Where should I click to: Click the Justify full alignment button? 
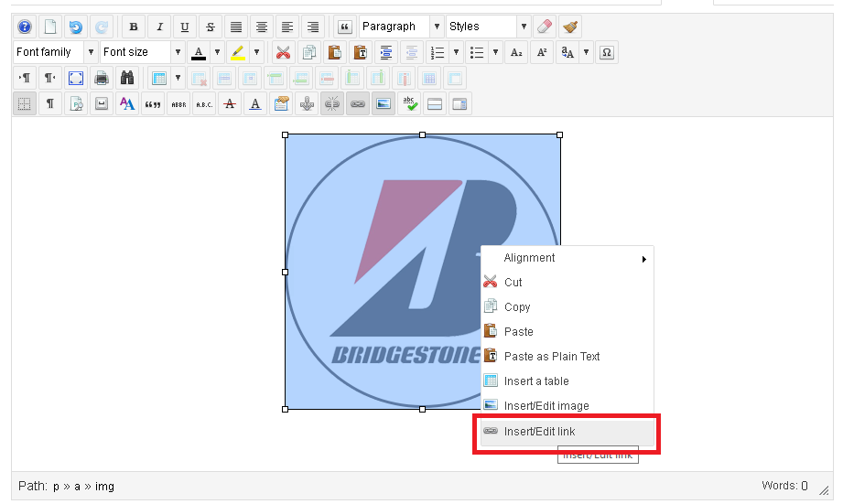pos(236,27)
